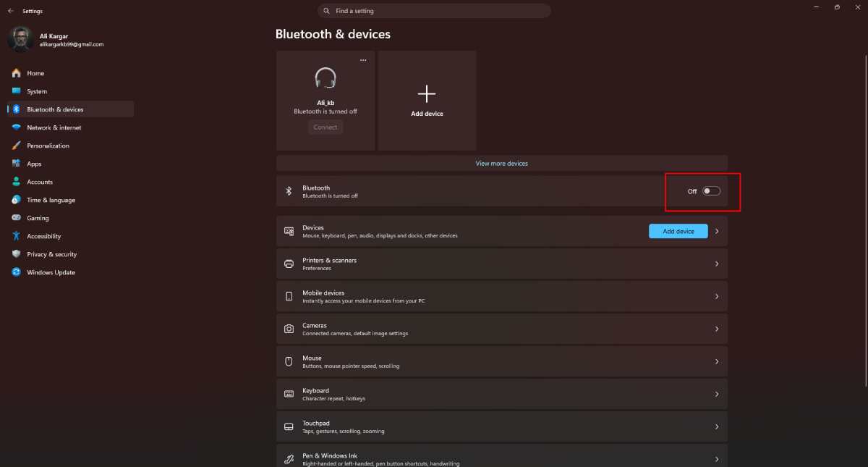Click View more devices
This screenshot has height=467, width=868.
click(502, 163)
